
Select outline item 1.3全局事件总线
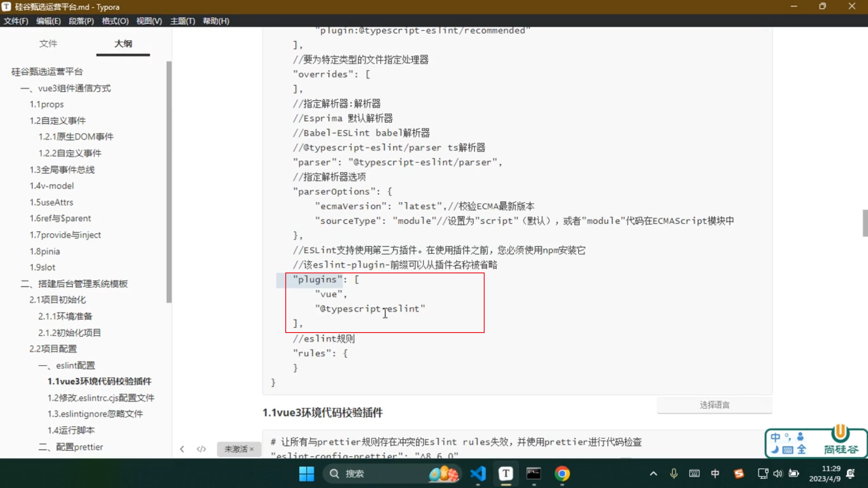[x=62, y=169]
